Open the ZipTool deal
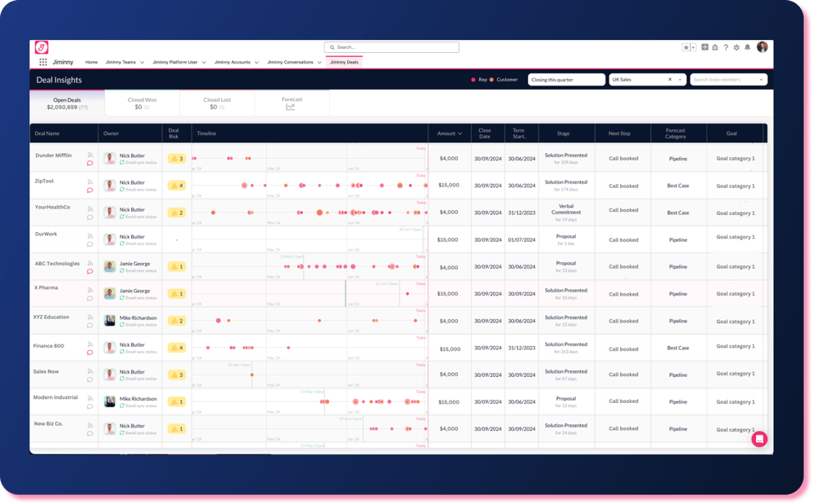The image size is (813, 504). pyautogui.click(x=44, y=182)
